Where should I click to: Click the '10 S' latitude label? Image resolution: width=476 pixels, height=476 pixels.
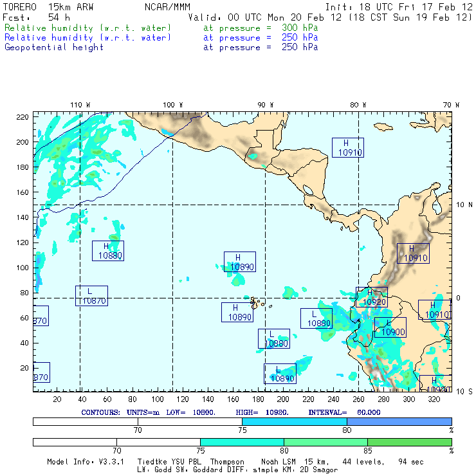coord(464,392)
